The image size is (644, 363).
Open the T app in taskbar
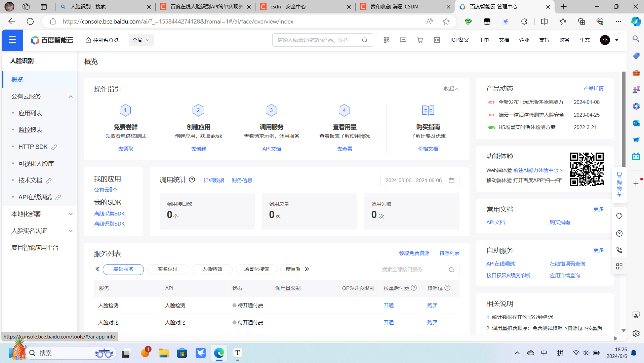pos(237,353)
